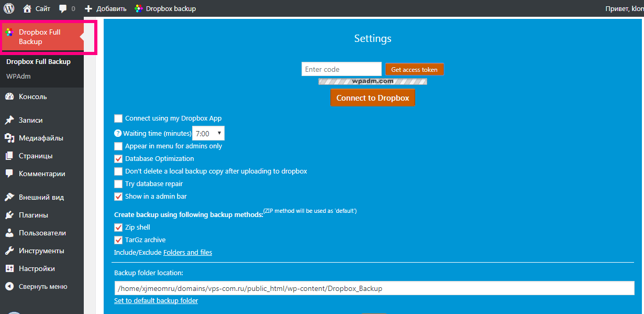Click the Инструменты wrench icon
This screenshot has width=644, height=314.
pos(9,251)
